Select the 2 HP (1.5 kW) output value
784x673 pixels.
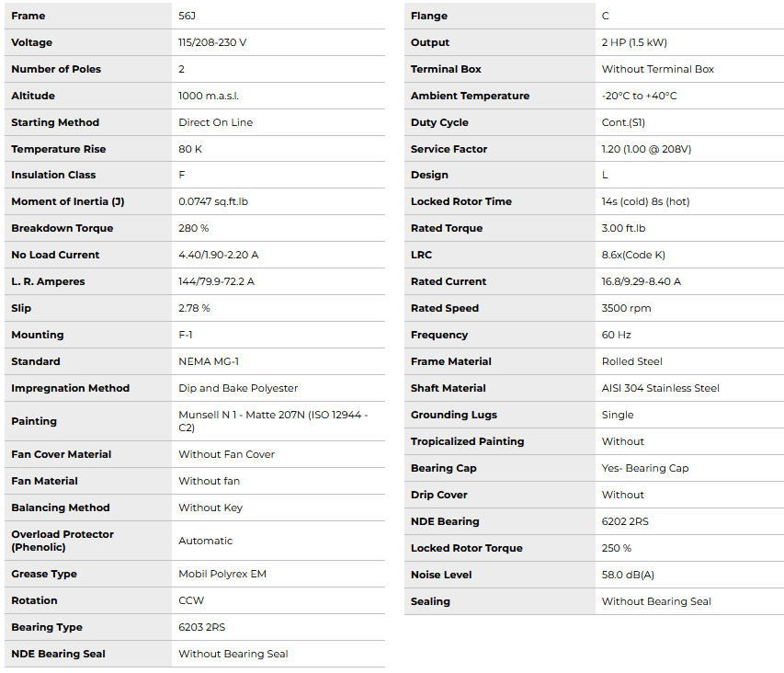(634, 42)
